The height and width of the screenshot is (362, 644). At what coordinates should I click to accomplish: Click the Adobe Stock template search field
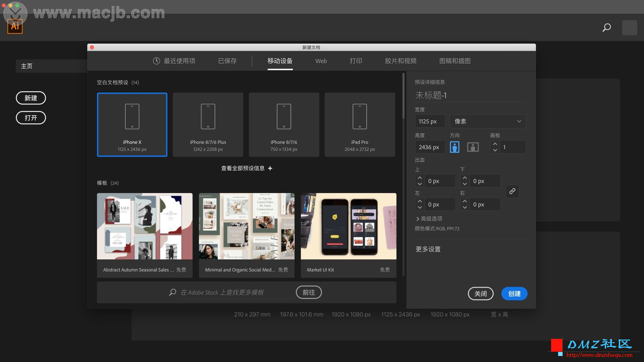coord(236,292)
